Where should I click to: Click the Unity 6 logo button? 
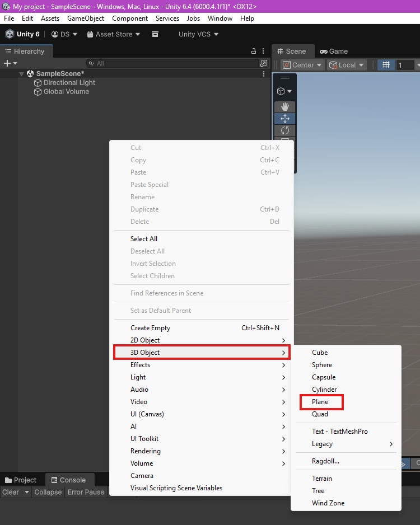point(22,34)
